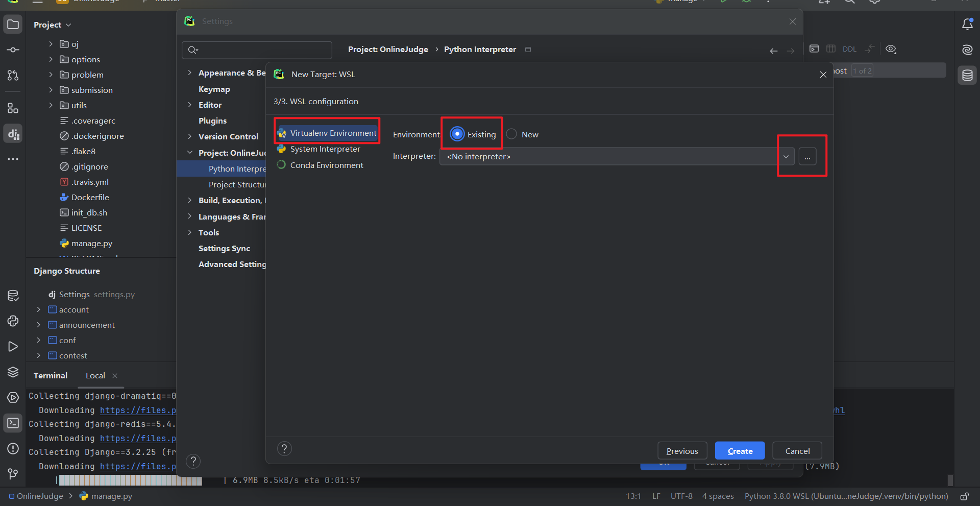Select the Local terminal tab
980x506 pixels.
tap(95, 376)
